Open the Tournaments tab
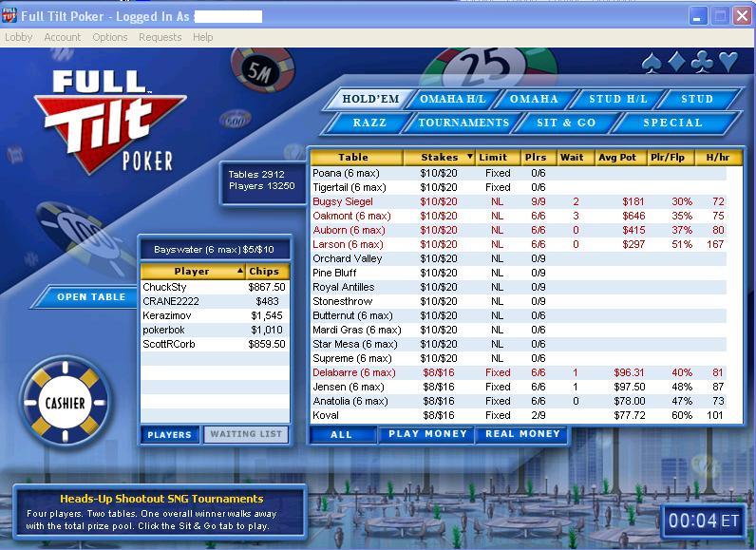Image resolution: width=756 pixels, height=550 pixels. (463, 123)
